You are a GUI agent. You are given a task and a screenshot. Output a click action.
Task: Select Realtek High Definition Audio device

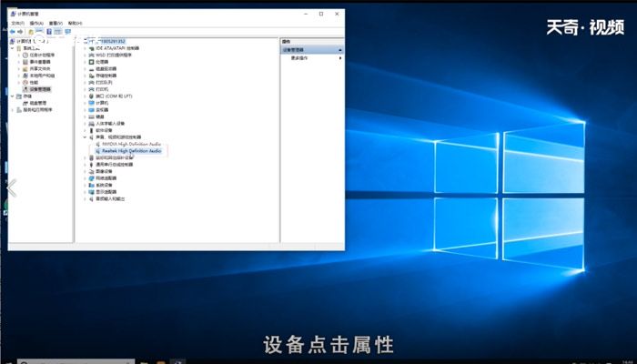131,151
